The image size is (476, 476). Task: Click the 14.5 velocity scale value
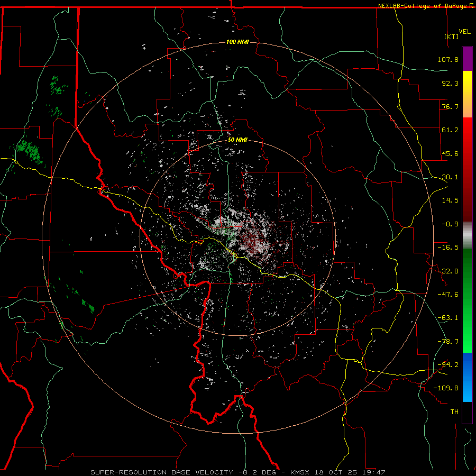(x=450, y=200)
